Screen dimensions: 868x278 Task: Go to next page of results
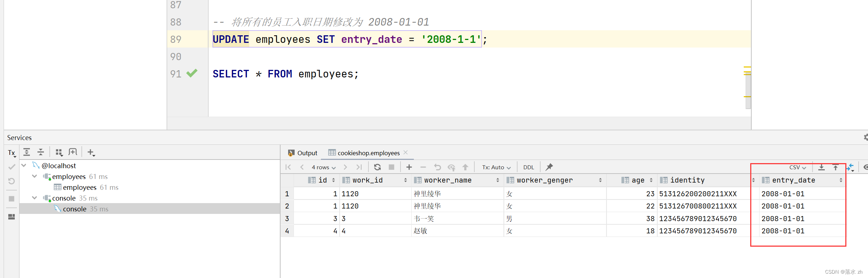point(345,167)
